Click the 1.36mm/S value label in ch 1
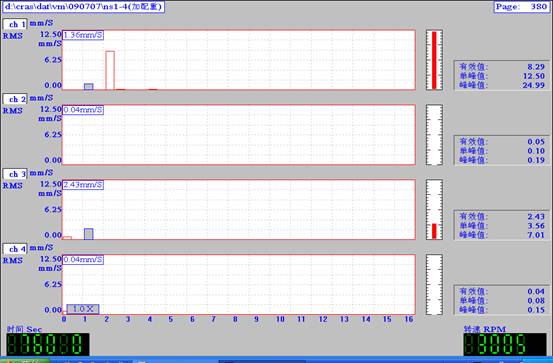The width and height of the screenshot is (553, 363). (x=83, y=35)
